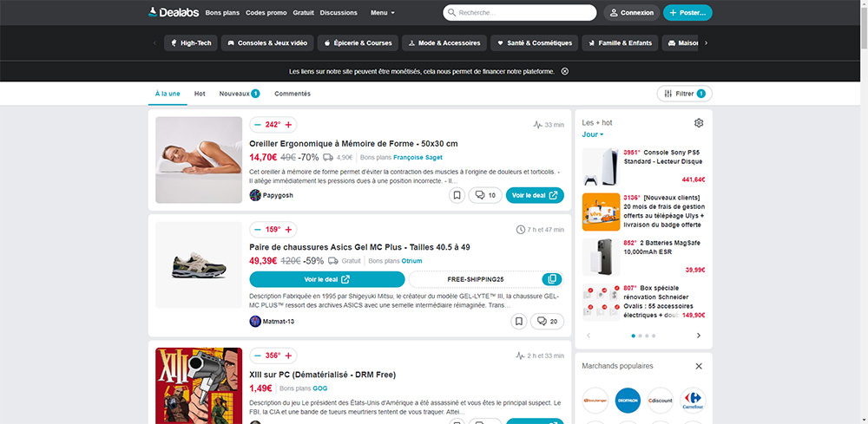The height and width of the screenshot is (424, 868).
Task: Open the Françoise Saget merchant link
Action: 418,158
